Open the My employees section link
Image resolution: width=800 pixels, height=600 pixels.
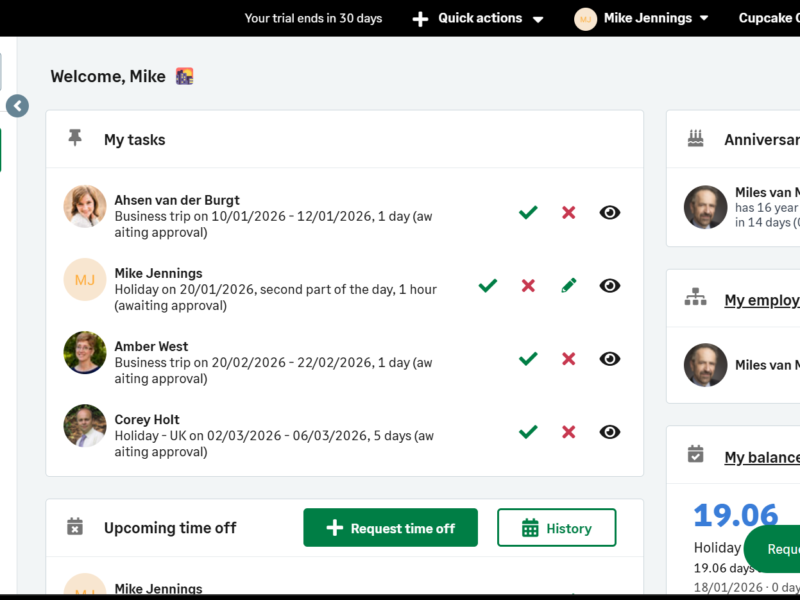761,300
